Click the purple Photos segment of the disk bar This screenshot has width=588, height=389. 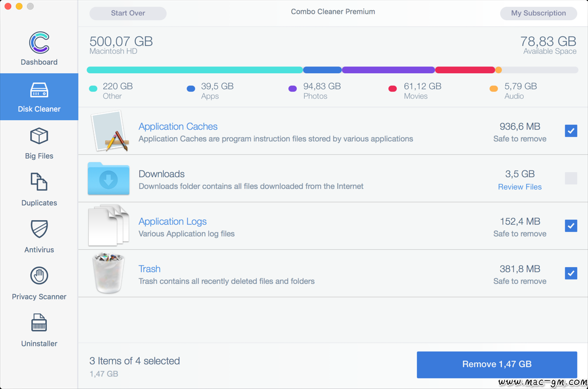(388, 70)
